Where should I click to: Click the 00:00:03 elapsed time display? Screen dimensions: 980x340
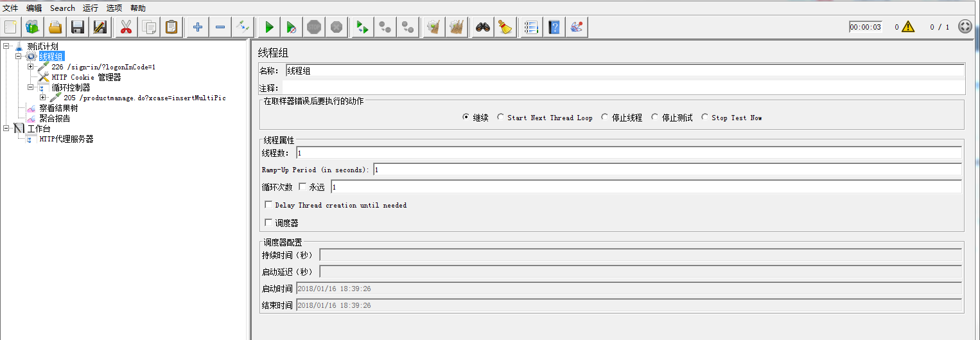865,27
